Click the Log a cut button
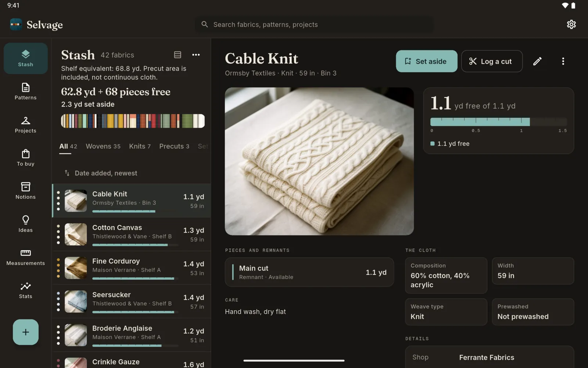 coord(492,61)
